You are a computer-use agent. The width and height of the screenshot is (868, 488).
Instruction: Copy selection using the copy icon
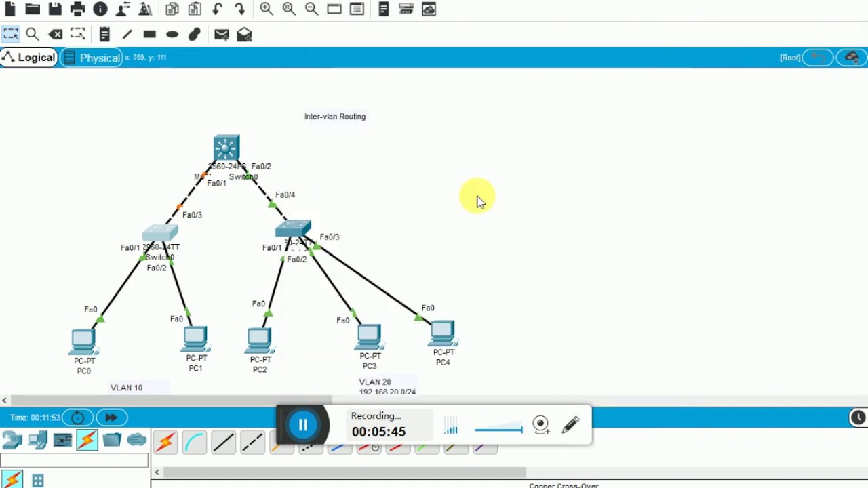click(x=172, y=9)
